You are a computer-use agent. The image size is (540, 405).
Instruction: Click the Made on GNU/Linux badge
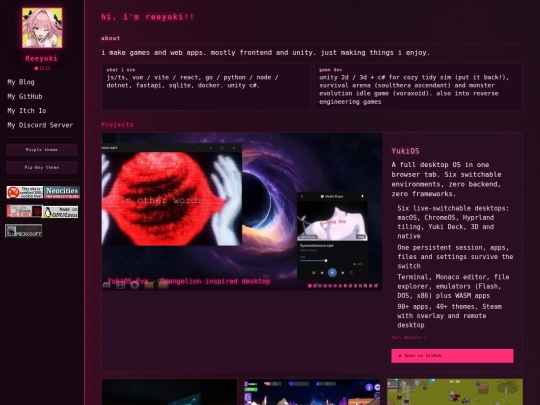(60, 212)
